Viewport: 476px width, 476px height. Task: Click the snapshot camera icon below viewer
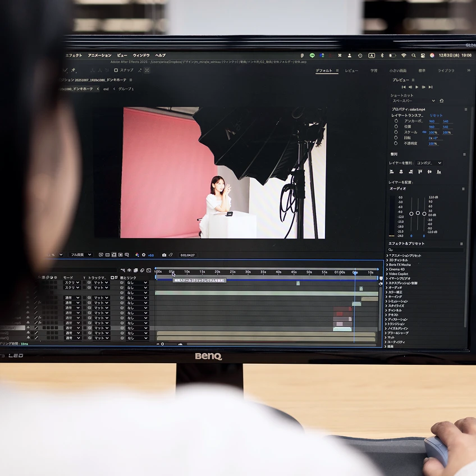(x=164, y=255)
